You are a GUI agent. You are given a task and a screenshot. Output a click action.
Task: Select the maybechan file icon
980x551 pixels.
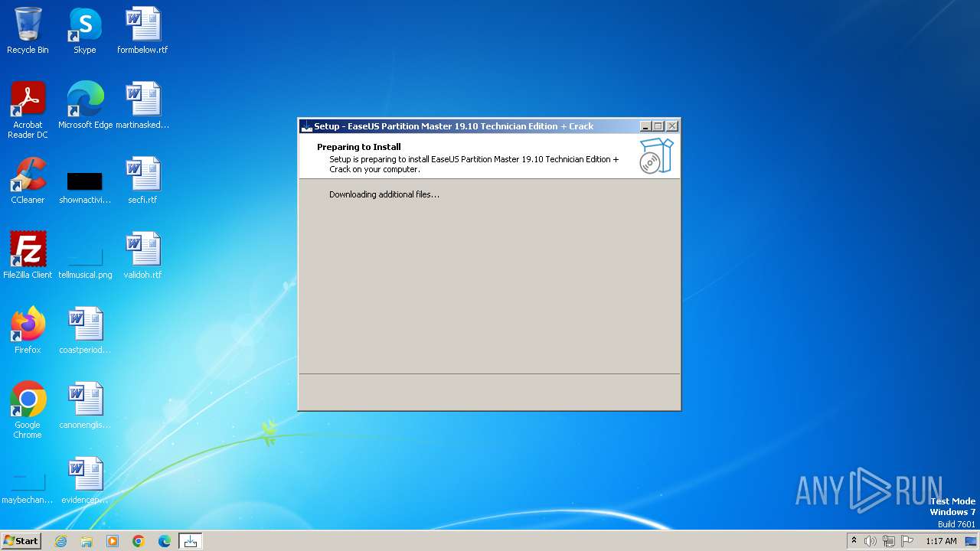coord(28,487)
